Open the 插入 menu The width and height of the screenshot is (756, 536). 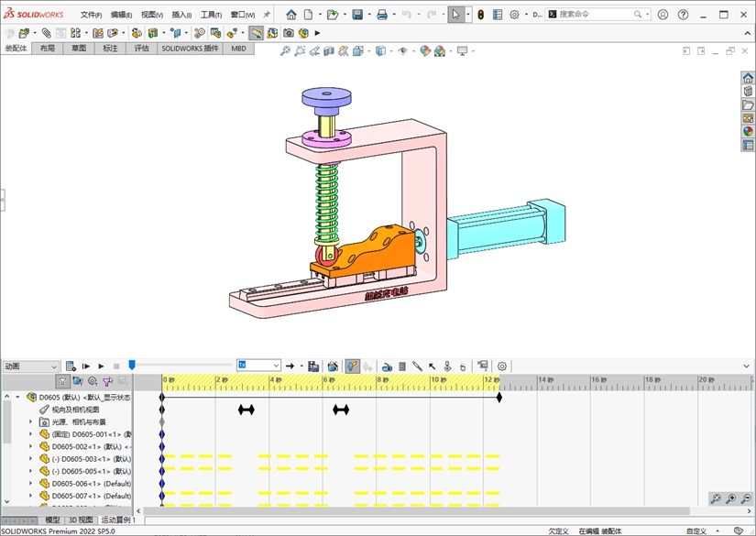coord(181,15)
